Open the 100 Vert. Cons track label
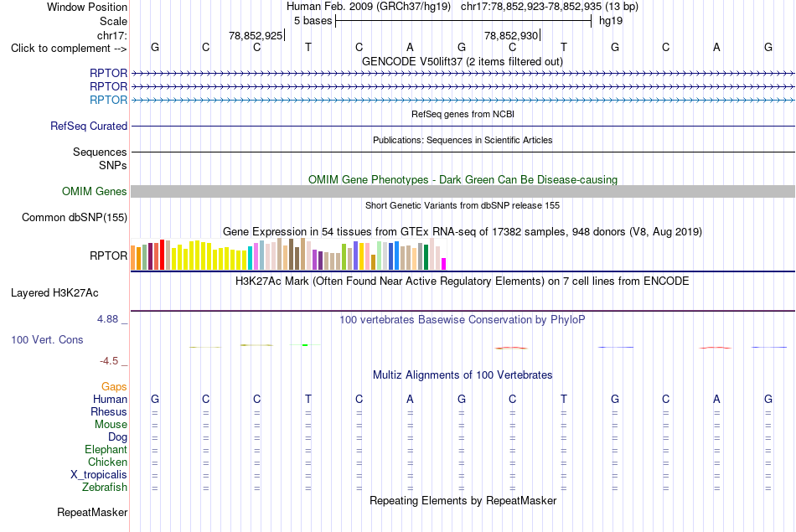This screenshot has width=796, height=532. (47, 339)
